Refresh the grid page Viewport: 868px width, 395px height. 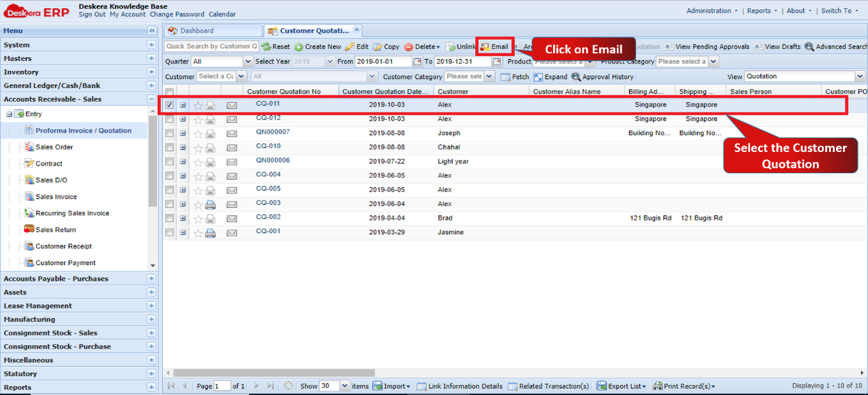click(x=288, y=386)
